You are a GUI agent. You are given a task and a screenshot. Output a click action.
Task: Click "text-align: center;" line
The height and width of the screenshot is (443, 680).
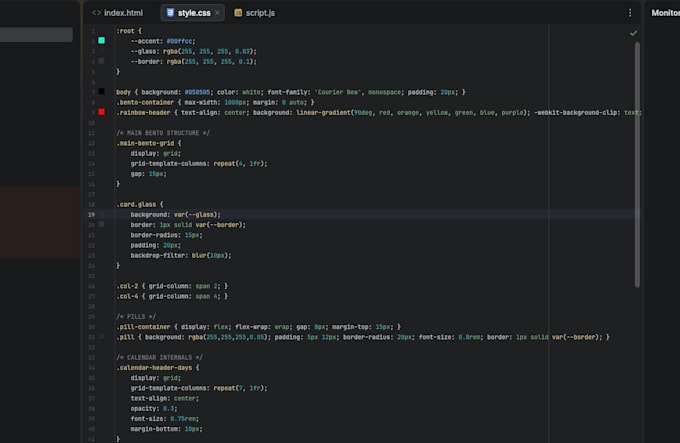tap(165, 399)
